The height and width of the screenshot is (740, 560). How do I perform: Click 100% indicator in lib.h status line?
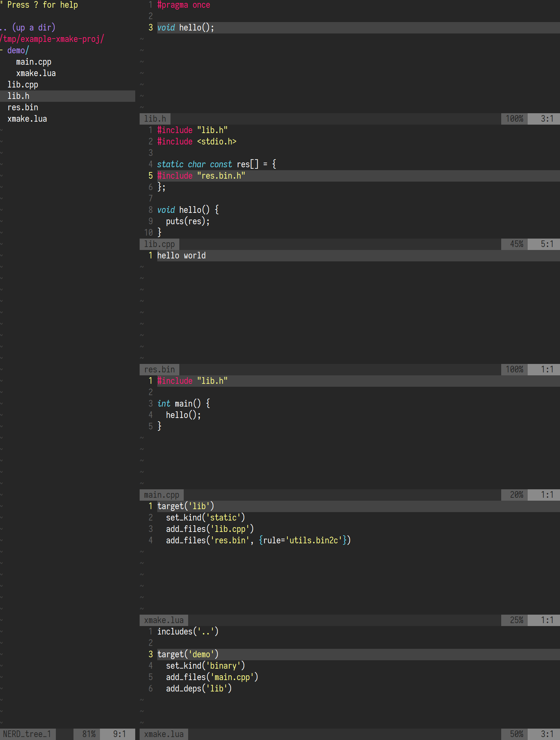tap(514, 119)
